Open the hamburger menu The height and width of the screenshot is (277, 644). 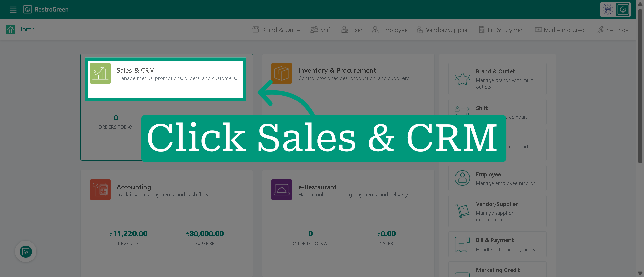click(x=13, y=10)
